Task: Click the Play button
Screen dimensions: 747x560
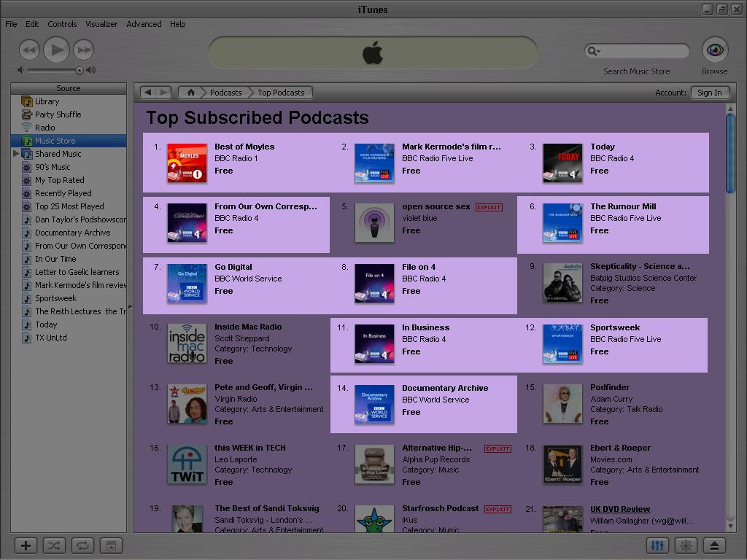Action: [56, 50]
